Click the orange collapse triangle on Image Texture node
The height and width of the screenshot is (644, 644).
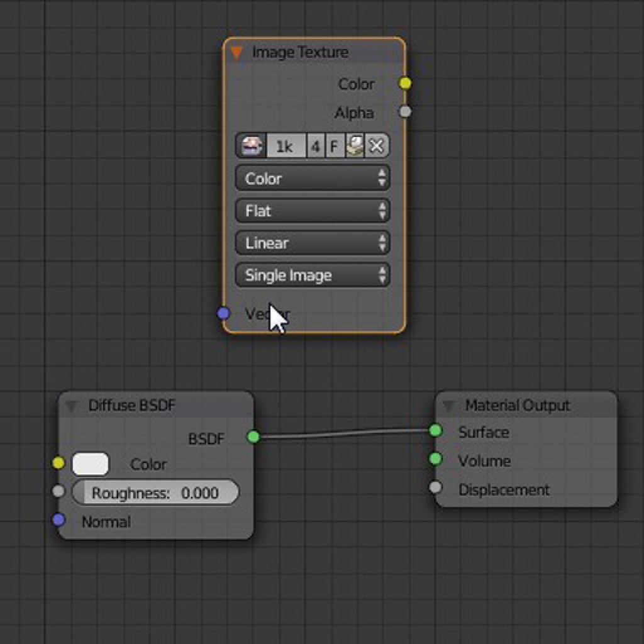click(x=238, y=53)
